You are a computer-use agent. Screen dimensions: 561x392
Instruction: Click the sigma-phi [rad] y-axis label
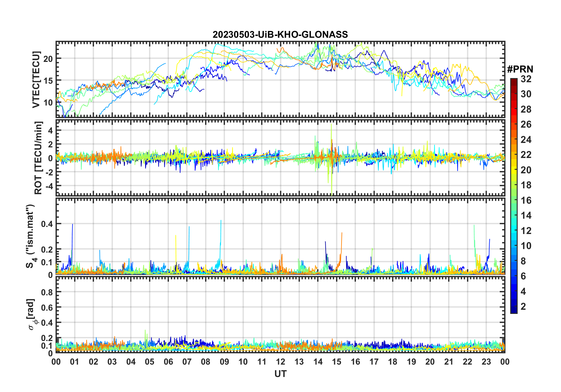(x=32, y=314)
